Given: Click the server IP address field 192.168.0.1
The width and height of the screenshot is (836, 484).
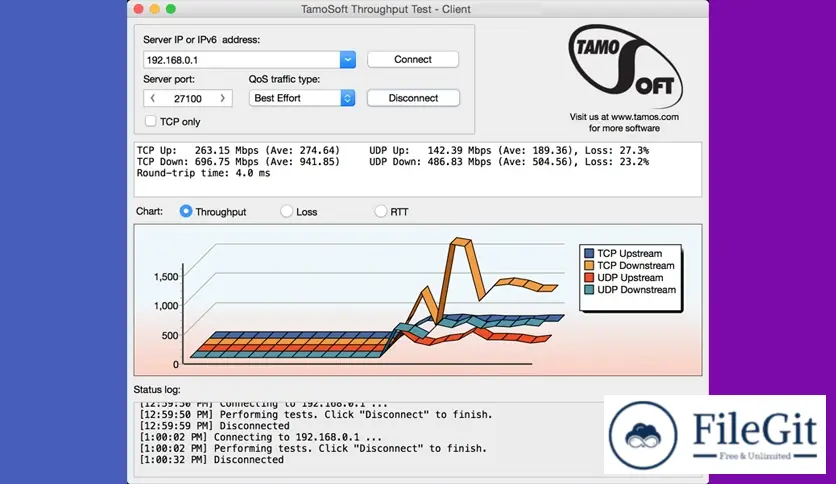Looking at the screenshot, I should (242, 60).
